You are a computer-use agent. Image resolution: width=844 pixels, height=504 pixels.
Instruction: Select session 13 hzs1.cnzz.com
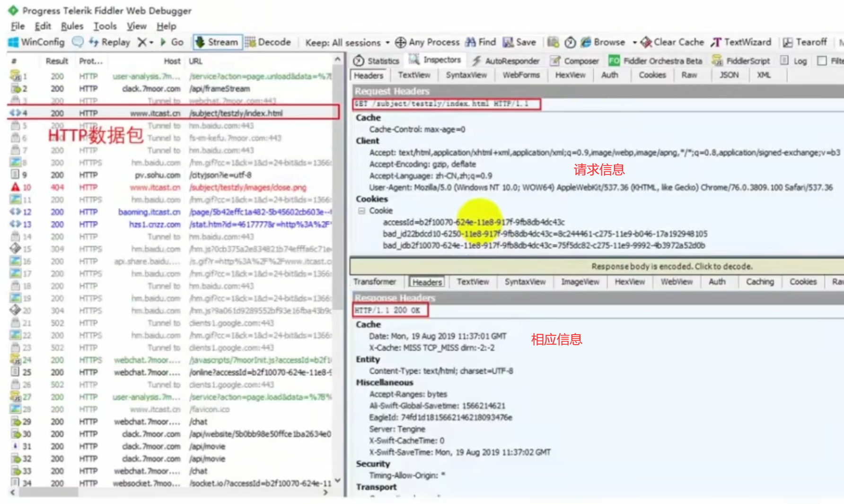(x=171, y=224)
